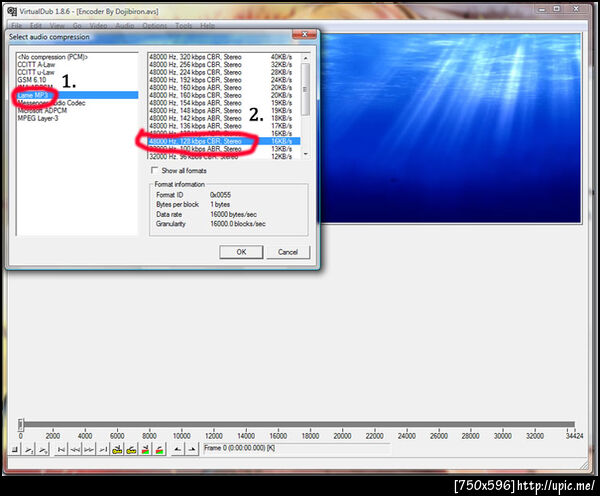
Task: Open the Edit menu
Action: tap(36, 26)
